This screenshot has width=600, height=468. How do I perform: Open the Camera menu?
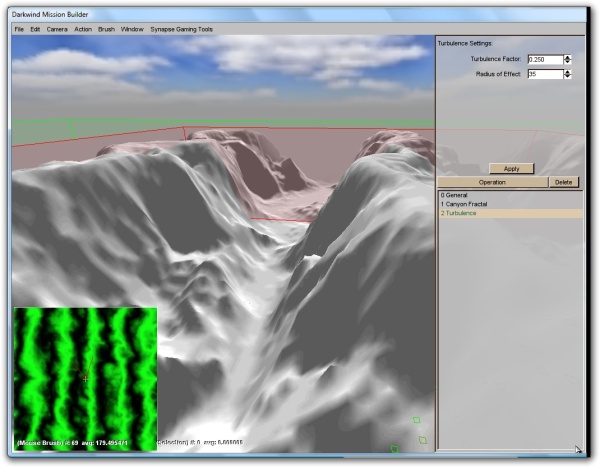(x=56, y=30)
